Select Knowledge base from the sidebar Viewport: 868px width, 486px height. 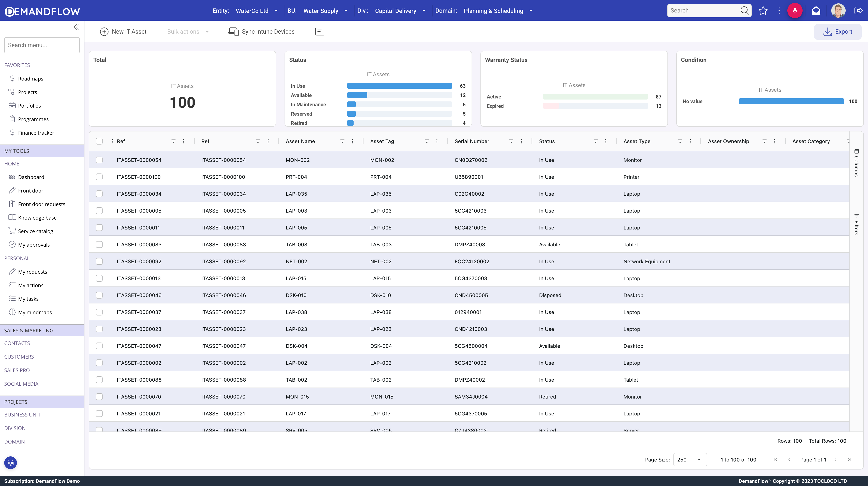37,217
